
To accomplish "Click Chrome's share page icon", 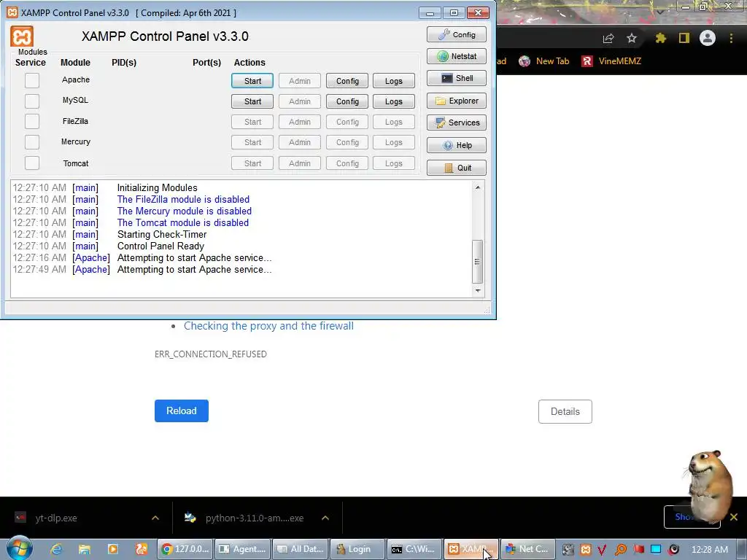I will pyautogui.click(x=608, y=38).
